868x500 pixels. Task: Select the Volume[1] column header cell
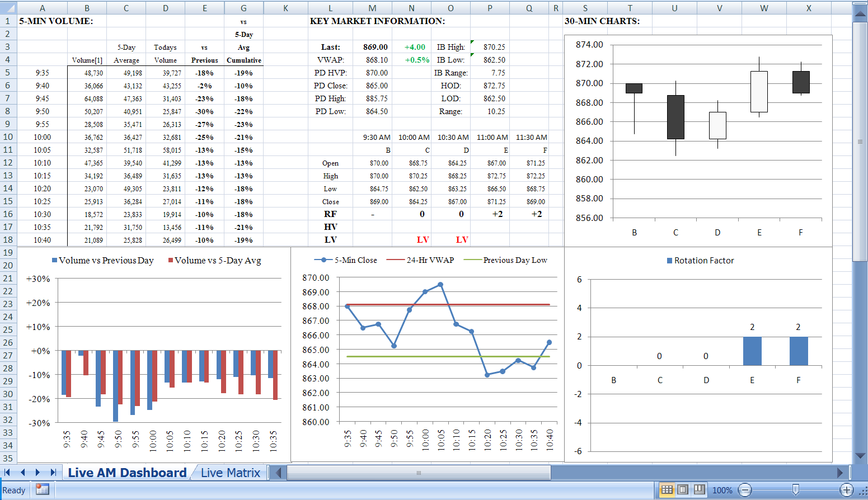click(x=87, y=60)
